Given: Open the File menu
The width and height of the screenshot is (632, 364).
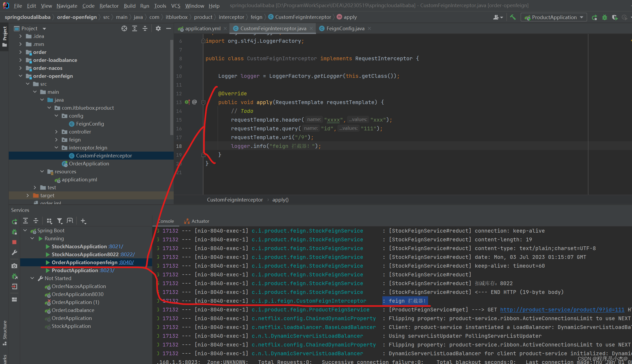Looking at the screenshot, I should (18, 6).
